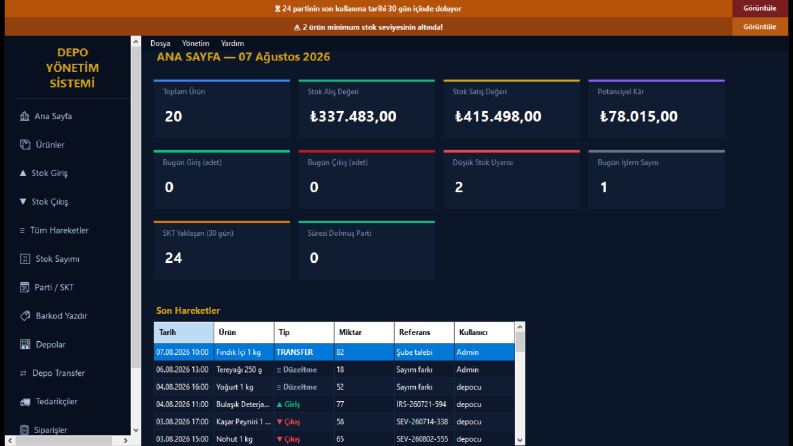Click the Depo Transfer arrows icon
793x446 pixels.
[23, 373]
